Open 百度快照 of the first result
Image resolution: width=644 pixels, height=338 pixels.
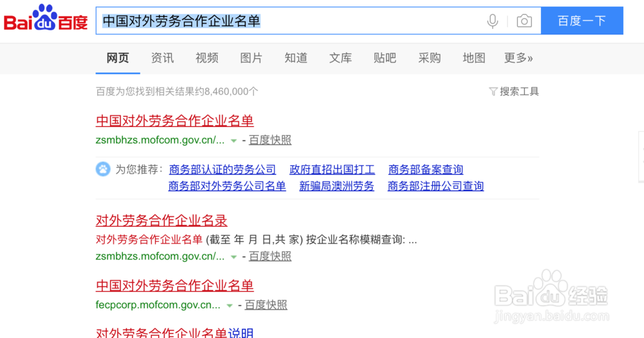point(270,140)
